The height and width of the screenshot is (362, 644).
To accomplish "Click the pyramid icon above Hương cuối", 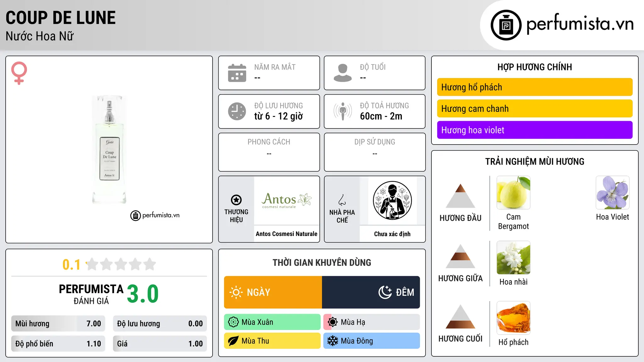I will pyautogui.click(x=461, y=316).
